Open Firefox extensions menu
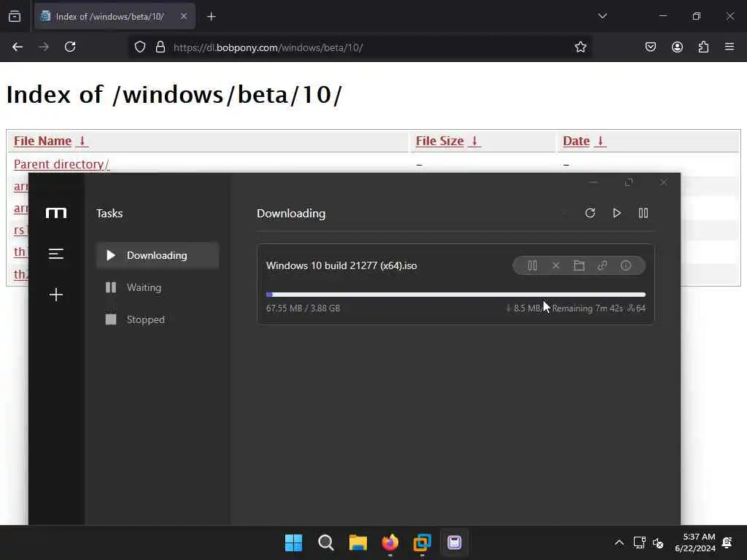Image resolution: width=747 pixels, height=560 pixels. (x=704, y=47)
